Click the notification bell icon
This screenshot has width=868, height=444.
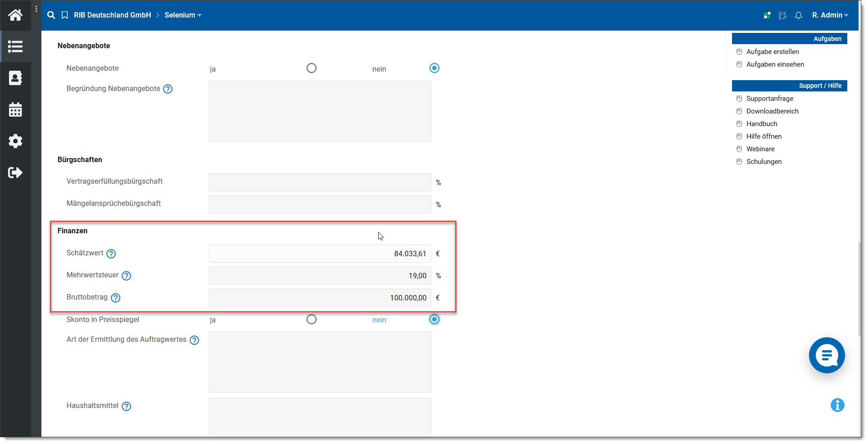[798, 15]
